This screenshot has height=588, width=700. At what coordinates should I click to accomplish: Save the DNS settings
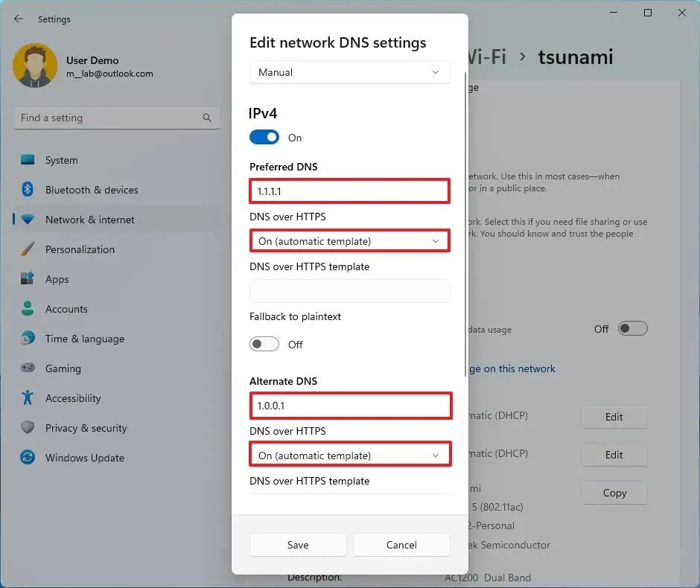coord(297,545)
